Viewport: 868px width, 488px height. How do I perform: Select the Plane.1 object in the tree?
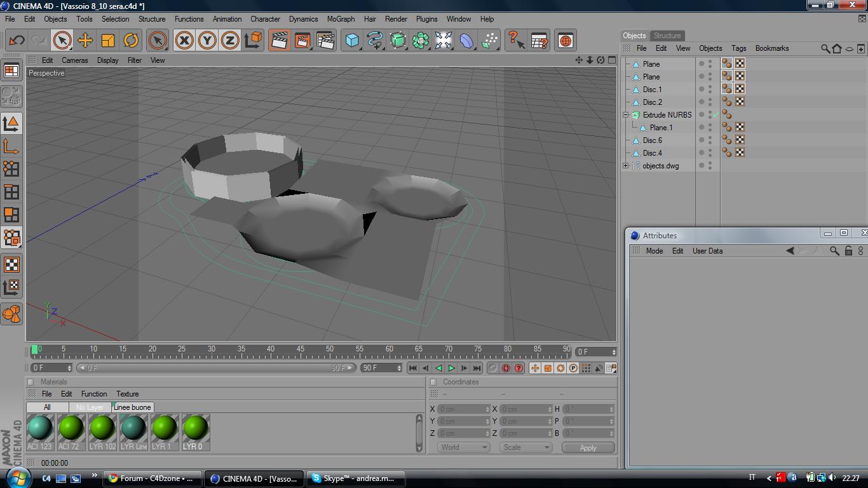click(661, 128)
